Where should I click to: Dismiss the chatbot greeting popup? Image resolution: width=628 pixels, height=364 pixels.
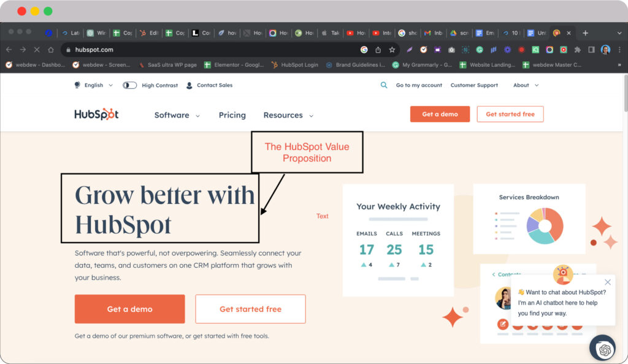608,282
